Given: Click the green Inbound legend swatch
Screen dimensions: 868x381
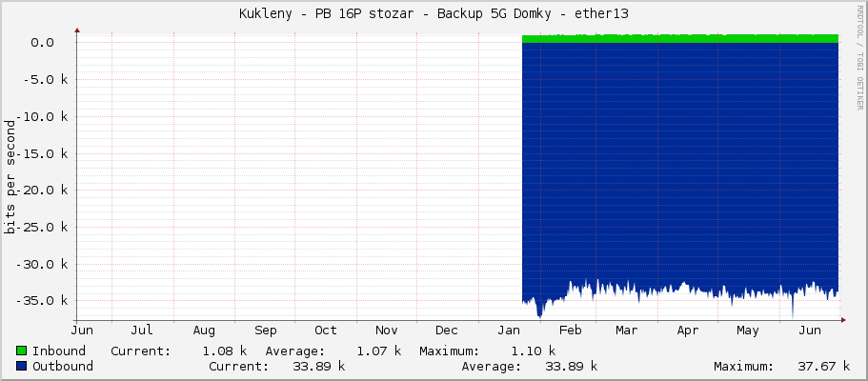Looking at the screenshot, I should [22, 351].
